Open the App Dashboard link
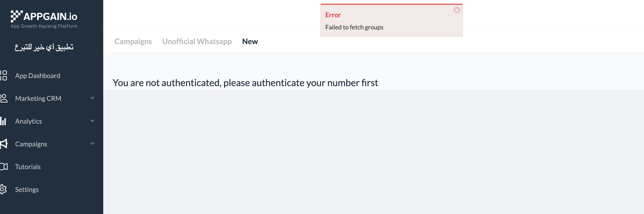The image size is (644, 214). click(x=37, y=76)
